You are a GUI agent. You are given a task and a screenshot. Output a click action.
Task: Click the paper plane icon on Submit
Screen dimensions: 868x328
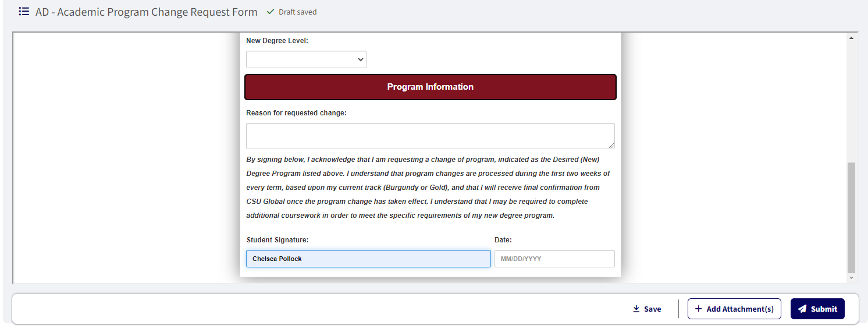pyautogui.click(x=802, y=309)
